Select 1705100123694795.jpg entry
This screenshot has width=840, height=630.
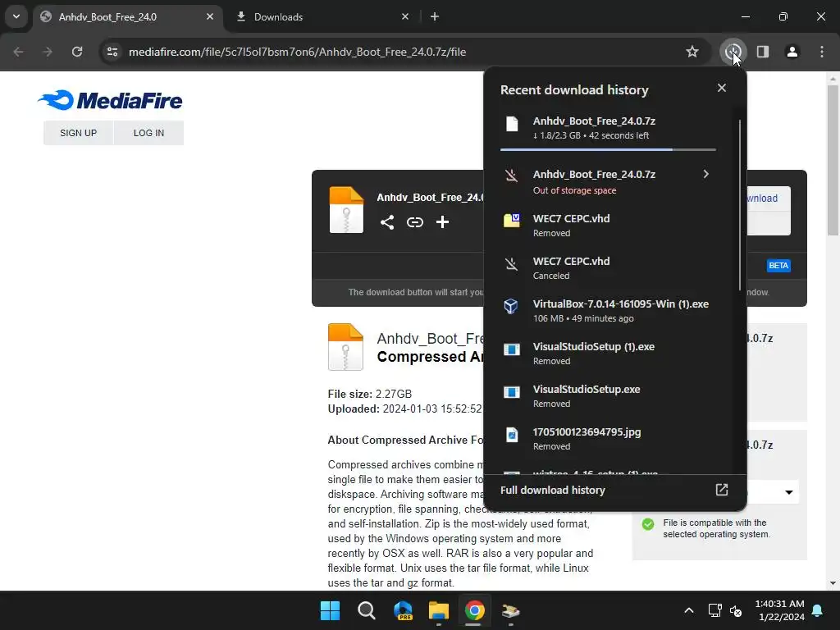coord(608,439)
